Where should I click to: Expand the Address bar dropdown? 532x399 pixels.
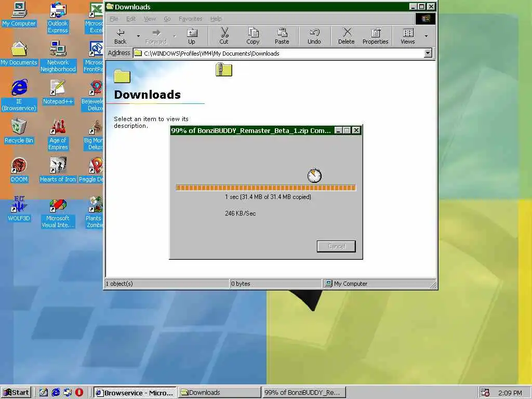pos(428,53)
